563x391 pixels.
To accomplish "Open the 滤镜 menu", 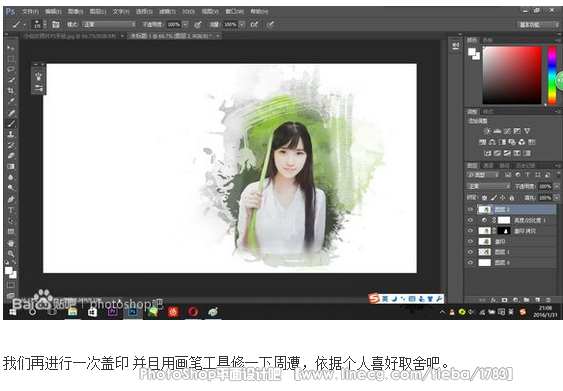I will 167,11.
